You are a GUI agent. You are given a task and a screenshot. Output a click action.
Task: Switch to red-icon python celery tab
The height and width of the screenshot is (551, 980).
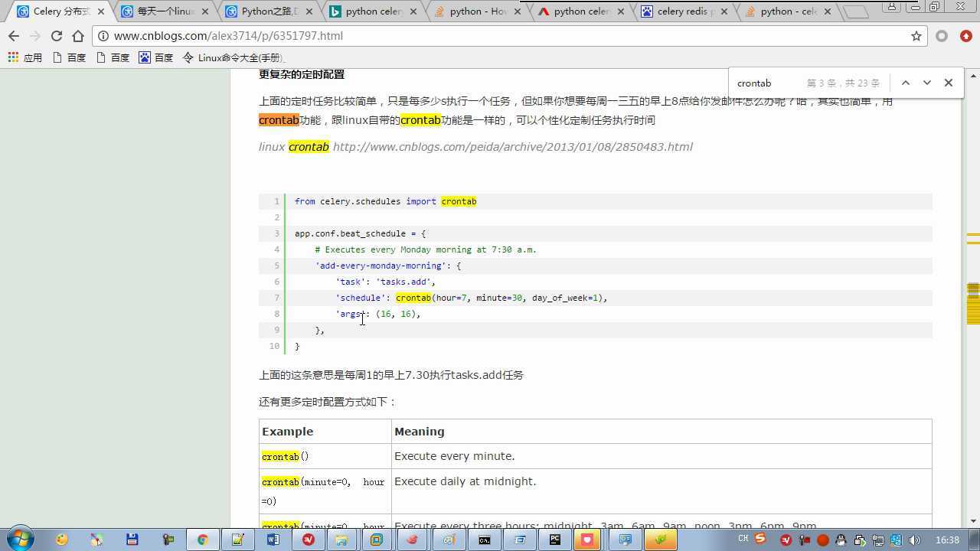click(x=580, y=11)
